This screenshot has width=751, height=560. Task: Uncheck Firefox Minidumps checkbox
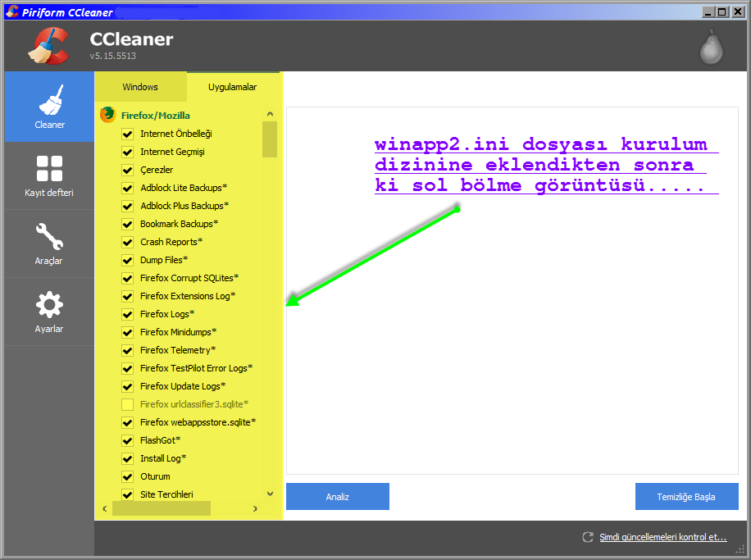(127, 332)
